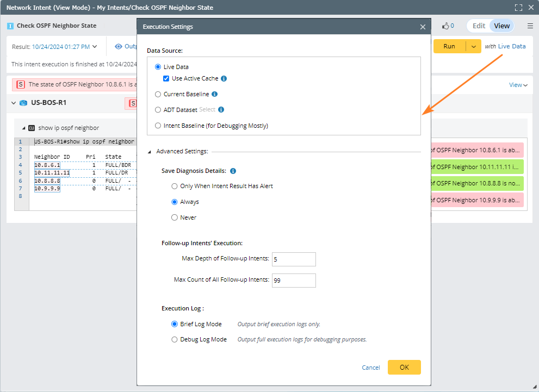Click the Max Depth of Follow-up Intents field
This screenshot has height=392, width=539.
(x=294, y=259)
